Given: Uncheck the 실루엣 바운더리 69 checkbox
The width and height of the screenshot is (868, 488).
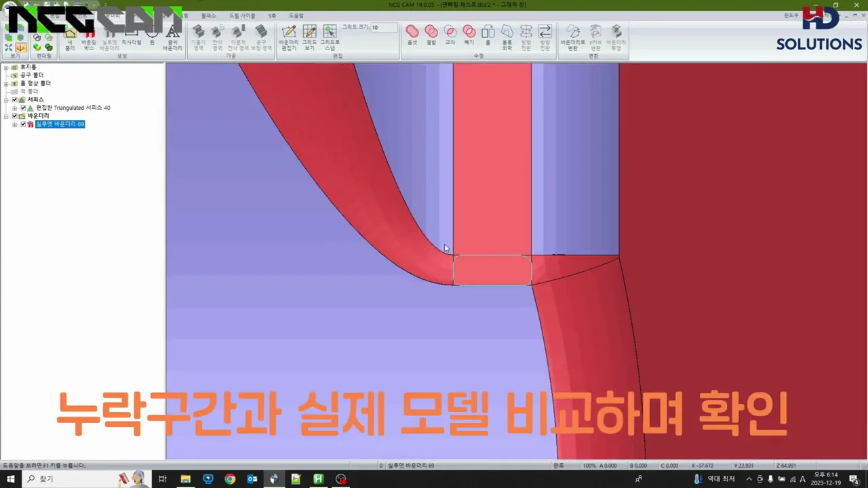Looking at the screenshot, I should (23, 124).
